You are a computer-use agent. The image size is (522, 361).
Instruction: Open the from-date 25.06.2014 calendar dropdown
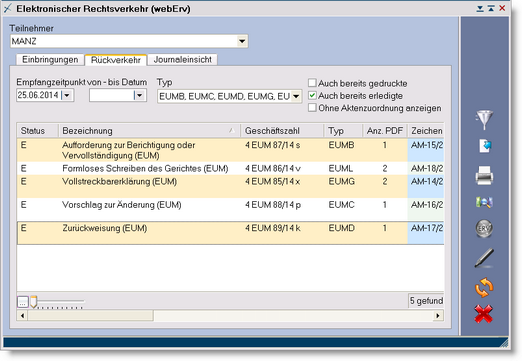(x=67, y=95)
